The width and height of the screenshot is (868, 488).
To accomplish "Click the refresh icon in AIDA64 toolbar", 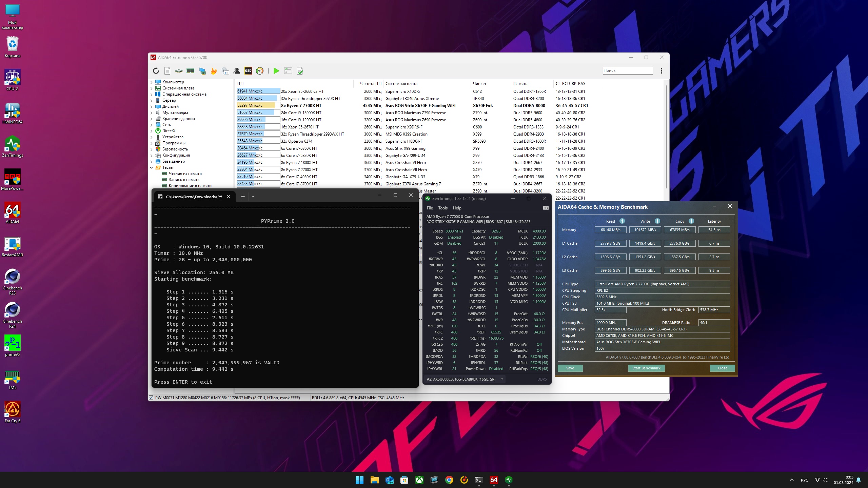I will pos(156,70).
